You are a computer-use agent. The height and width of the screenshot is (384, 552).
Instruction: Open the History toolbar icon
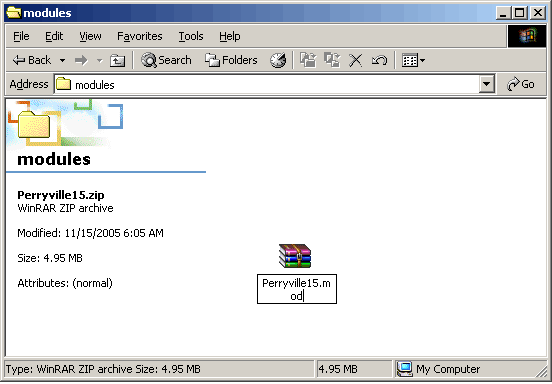[278, 60]
